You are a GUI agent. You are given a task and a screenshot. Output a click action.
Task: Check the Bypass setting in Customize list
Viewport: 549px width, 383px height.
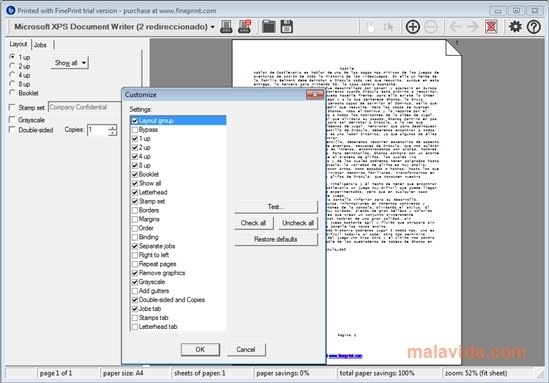[x=135, y=130]
